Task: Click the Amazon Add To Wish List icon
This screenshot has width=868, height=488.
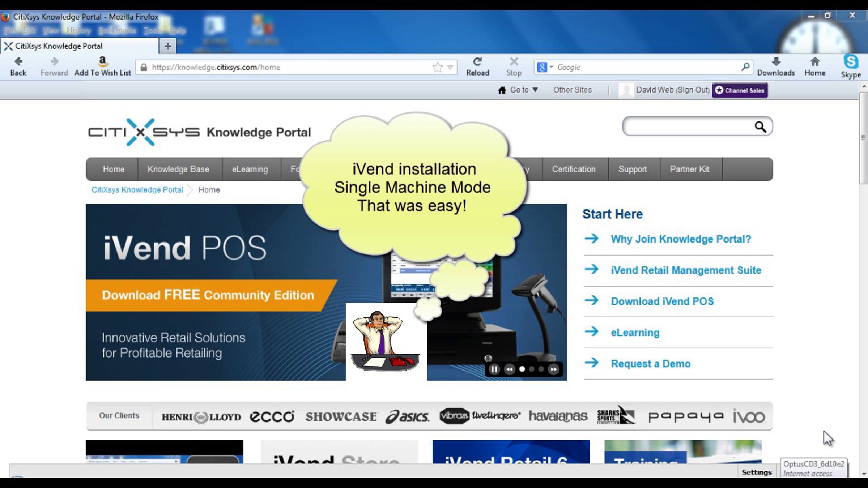Action: (103, 61)
